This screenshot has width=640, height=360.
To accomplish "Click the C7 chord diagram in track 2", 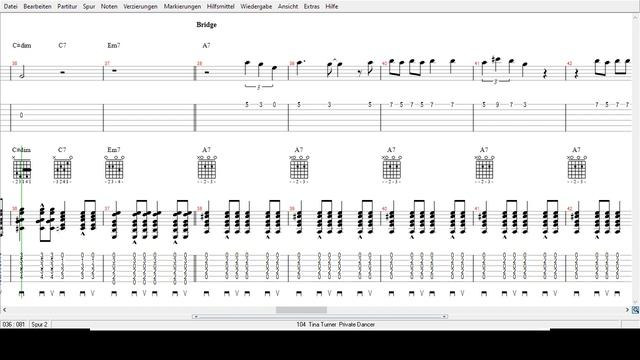I will [62, 169].
